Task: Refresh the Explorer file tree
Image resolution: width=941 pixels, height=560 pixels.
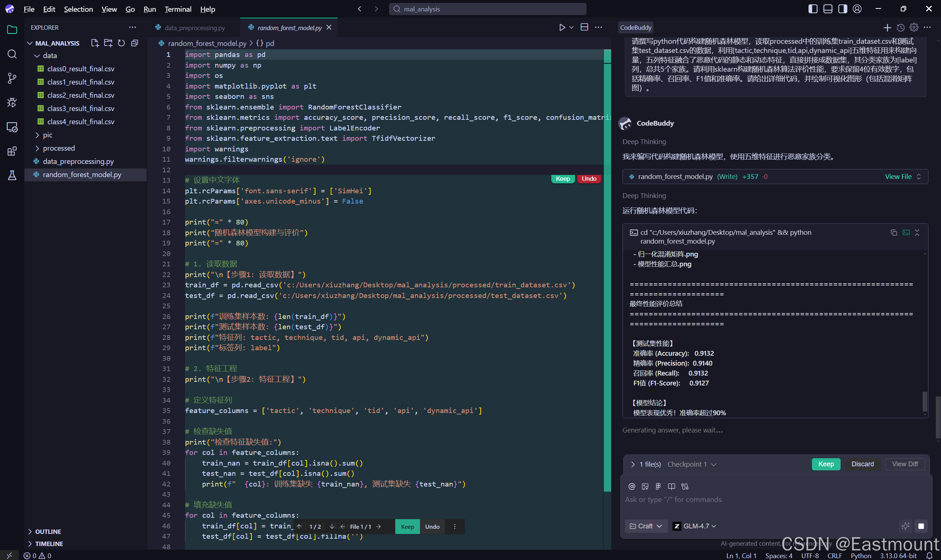Action: point(121,43)
